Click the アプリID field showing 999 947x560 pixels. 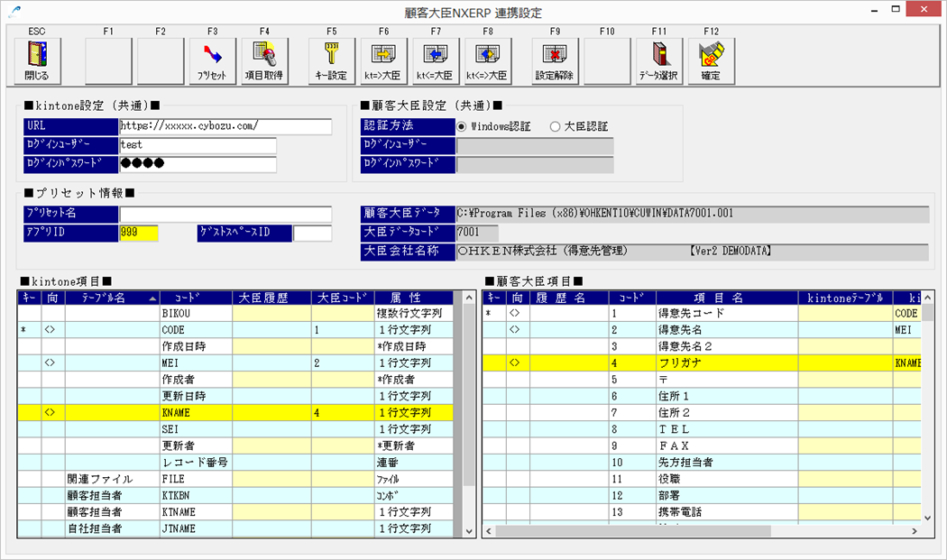[138, 234]
